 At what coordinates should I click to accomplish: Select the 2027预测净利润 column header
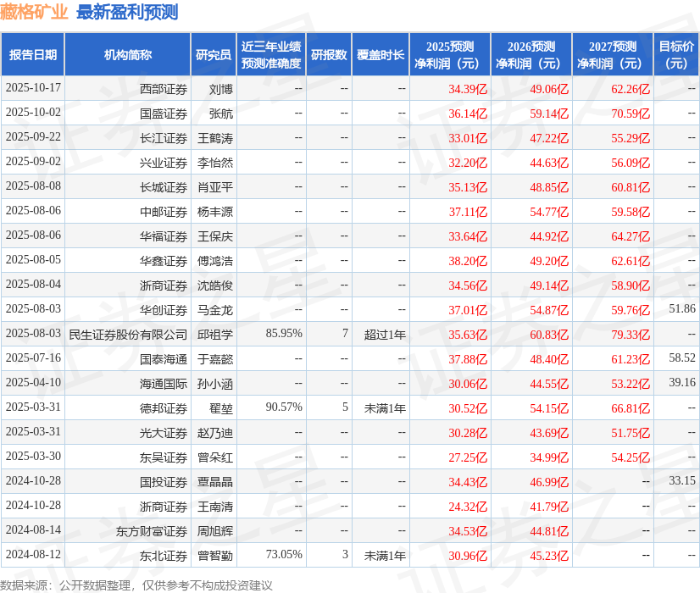click(x=613, y=54)
